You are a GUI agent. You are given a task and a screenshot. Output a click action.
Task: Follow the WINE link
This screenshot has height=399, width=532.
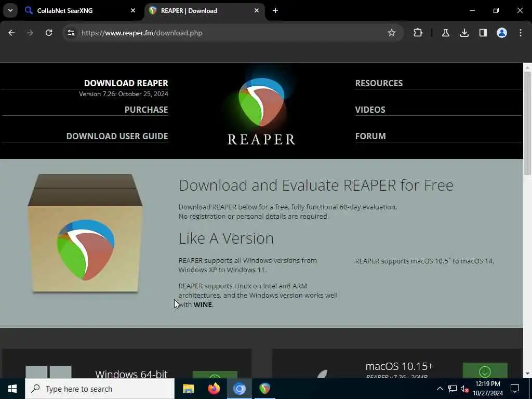pyautogui.click(x=203, y=304)
